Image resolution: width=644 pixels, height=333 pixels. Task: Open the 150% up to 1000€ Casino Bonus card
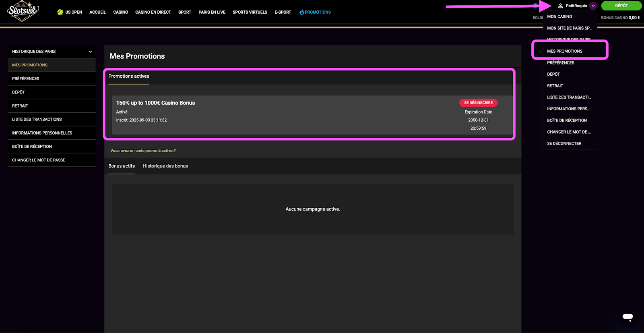pyautogui.click(x=155, y=103)
